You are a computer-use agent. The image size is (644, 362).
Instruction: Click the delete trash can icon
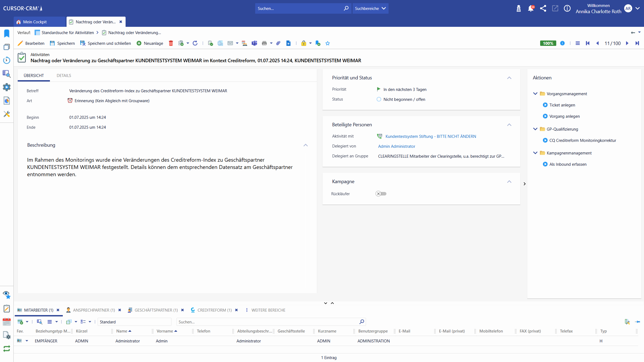pyautogui.click(x=171, y=43)
